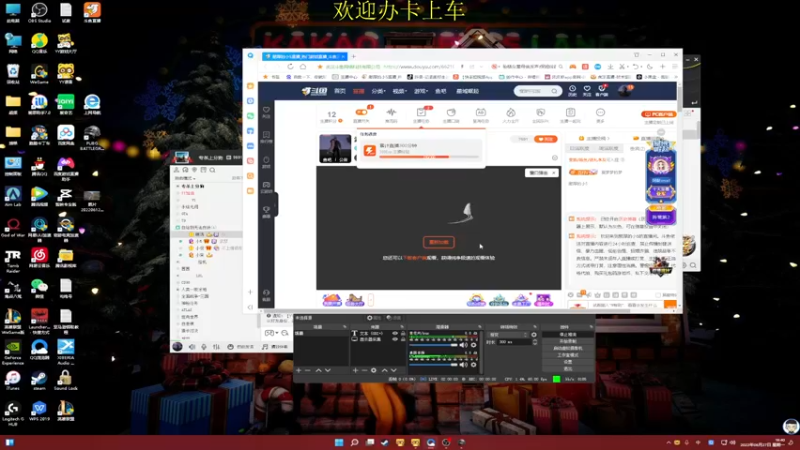Viewport: 800px width, 450px height.
Task: Expand the Categories dropdown in Douyu nav
Action: tap(378, 91)
